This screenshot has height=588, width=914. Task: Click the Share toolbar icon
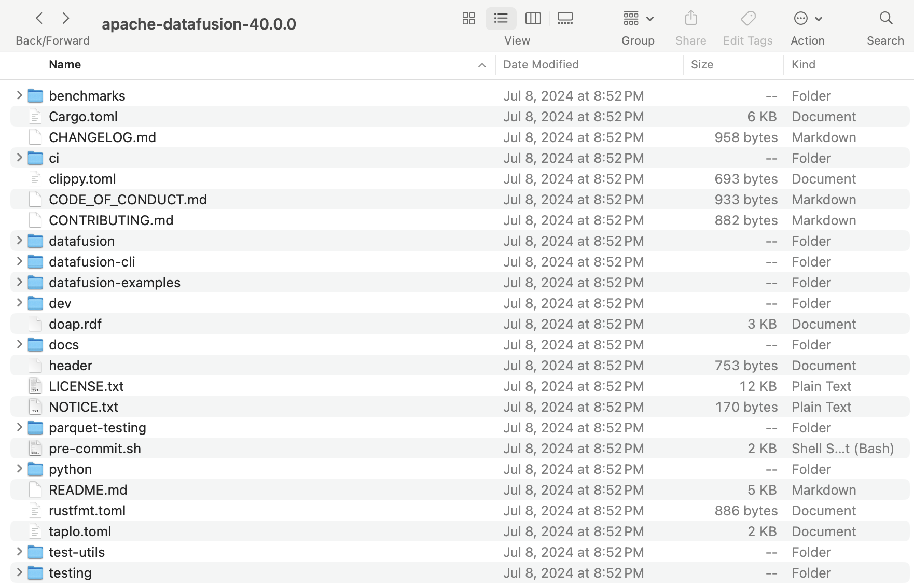[x=690, y=19]
